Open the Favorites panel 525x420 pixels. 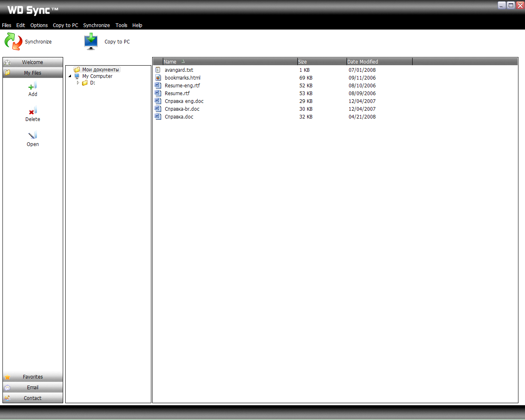click(x=33, y=377)
